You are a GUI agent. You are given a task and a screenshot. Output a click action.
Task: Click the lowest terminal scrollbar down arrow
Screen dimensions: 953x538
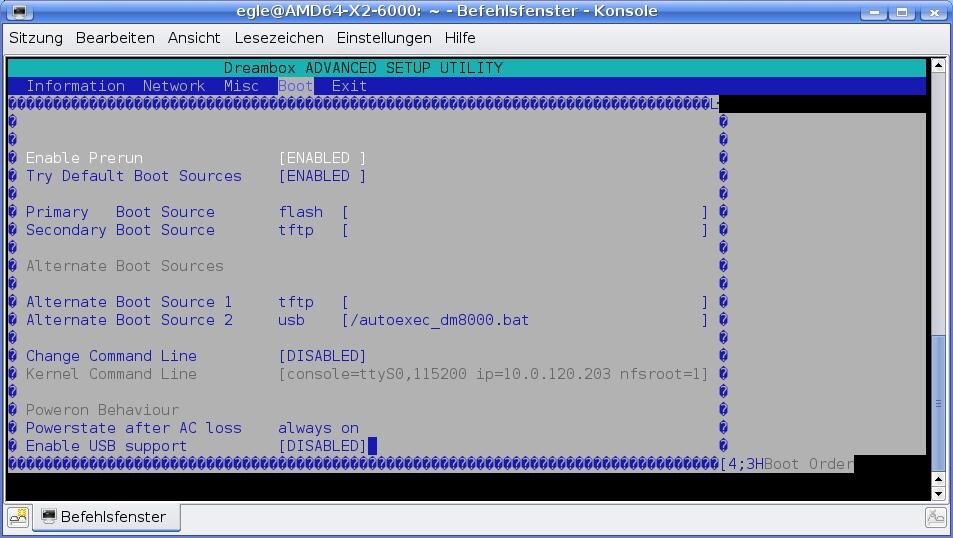click(938, 493)
